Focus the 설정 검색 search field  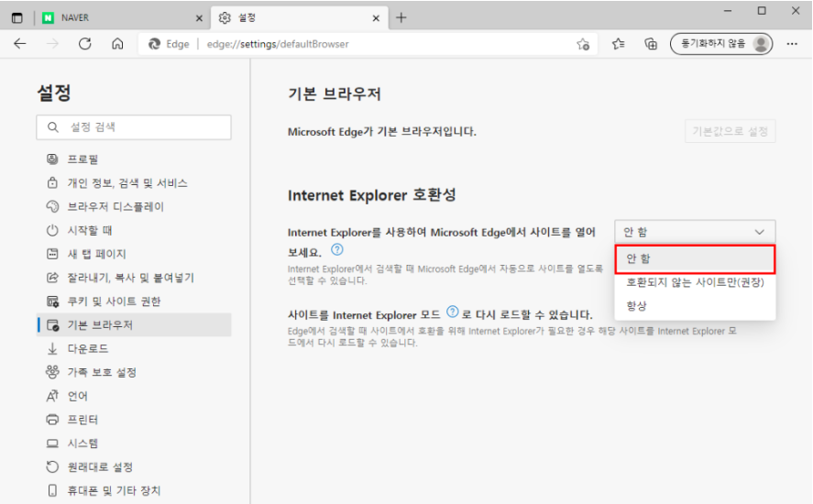[134, 127]
